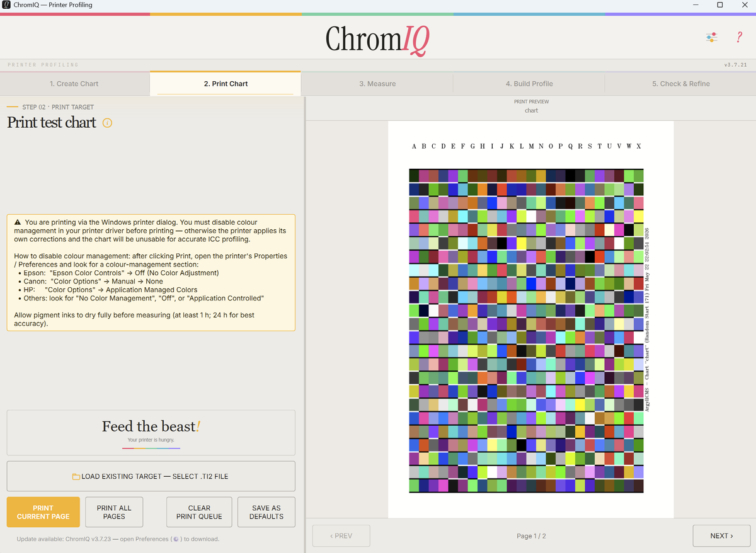This screenshot has width=756, height=553.
Task: Click the vertical ArgyllCMS chart caption
Action: 647,319
